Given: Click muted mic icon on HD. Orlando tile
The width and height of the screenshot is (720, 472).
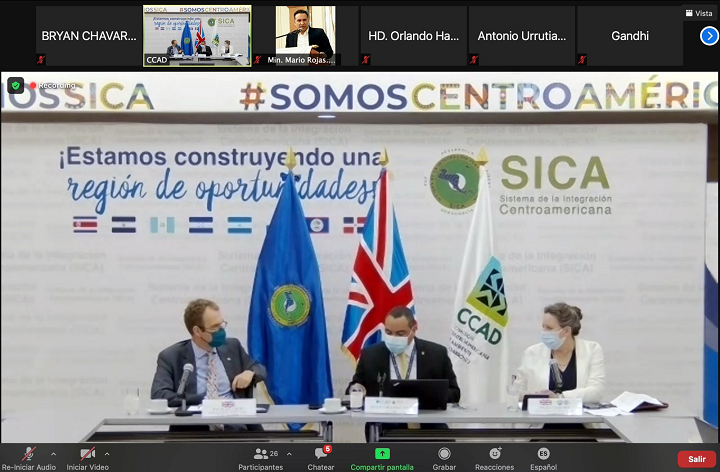Looking at the screenshot, I should point(366,59).
